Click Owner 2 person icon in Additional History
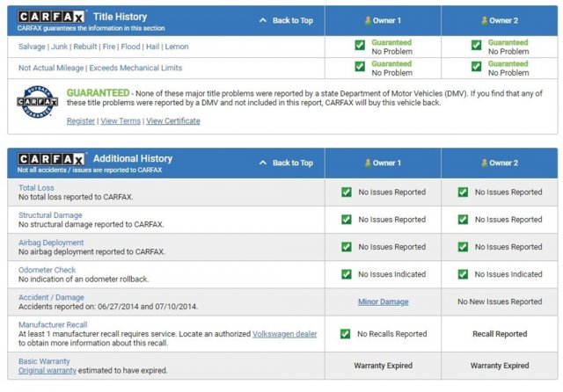 pyautogui.click(x=483, y=163)
